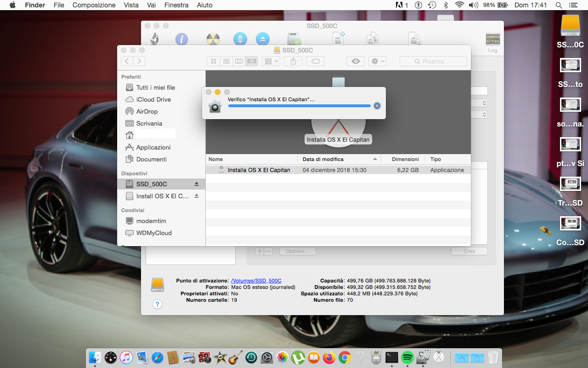The image size is (588, 368).
Task: Open the Composizione menu
Action: (x=94, y=5)
